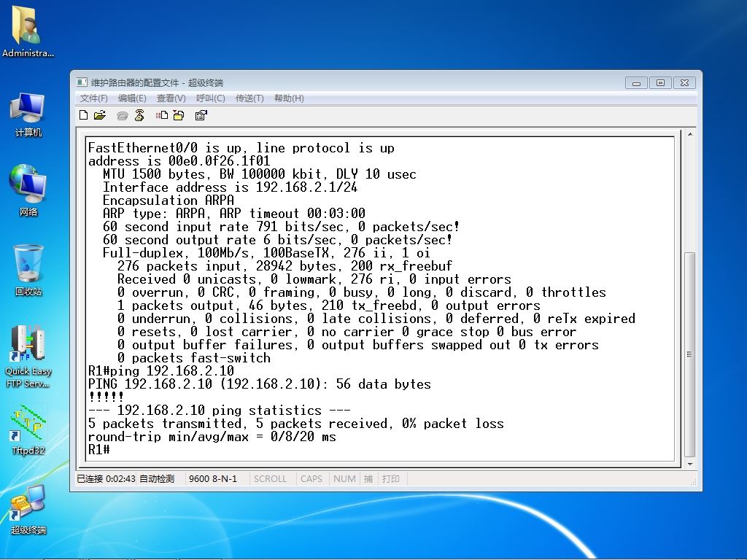Click the '!!!!!' ping reply line
The image size is (747, 560).
[x=107, y=397]
